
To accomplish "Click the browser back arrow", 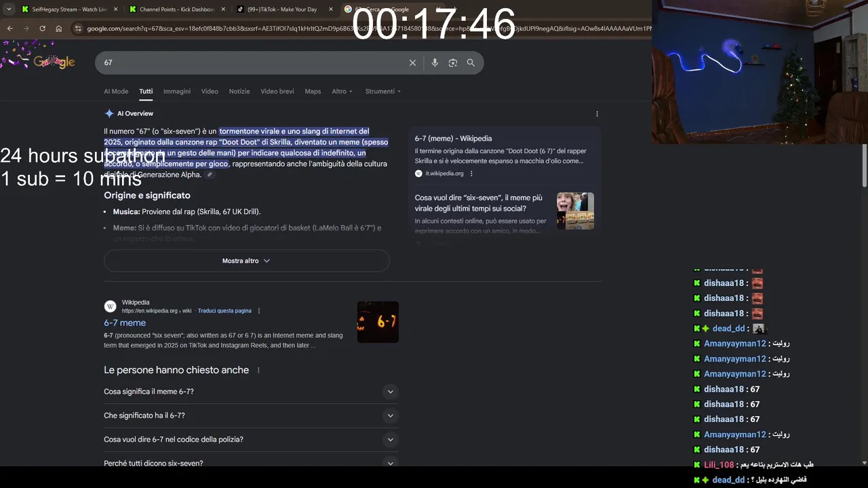I will click(9, 28).
